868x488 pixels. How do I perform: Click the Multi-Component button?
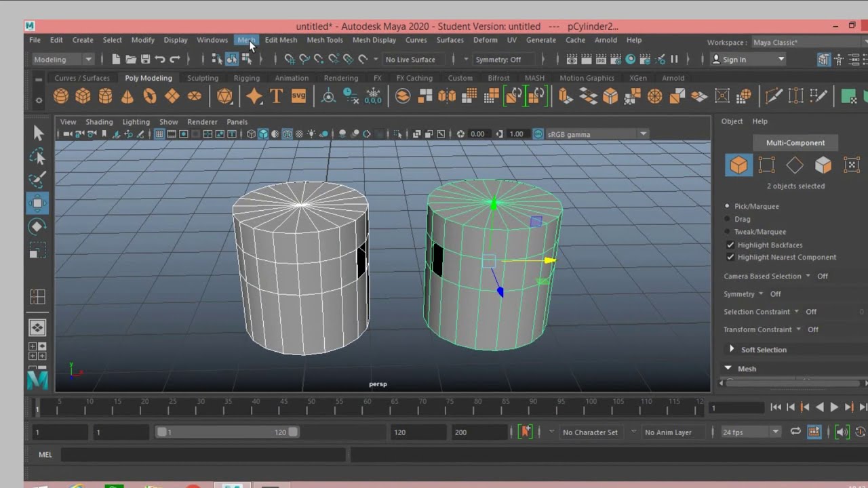coord(795,143)
